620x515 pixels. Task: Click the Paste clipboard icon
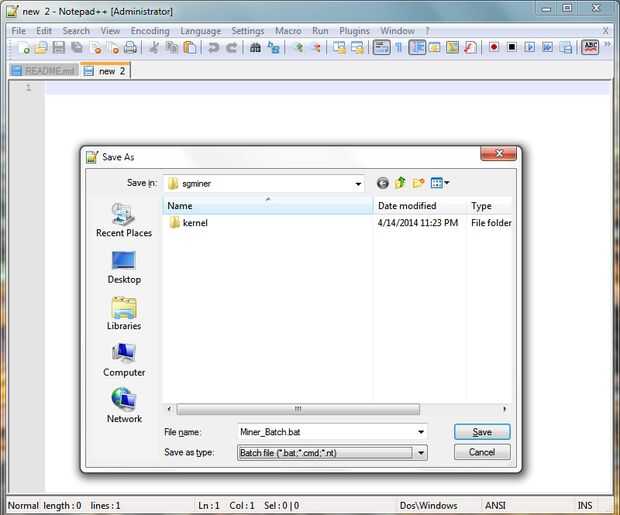pyautogui.click(x=190, y=48)
